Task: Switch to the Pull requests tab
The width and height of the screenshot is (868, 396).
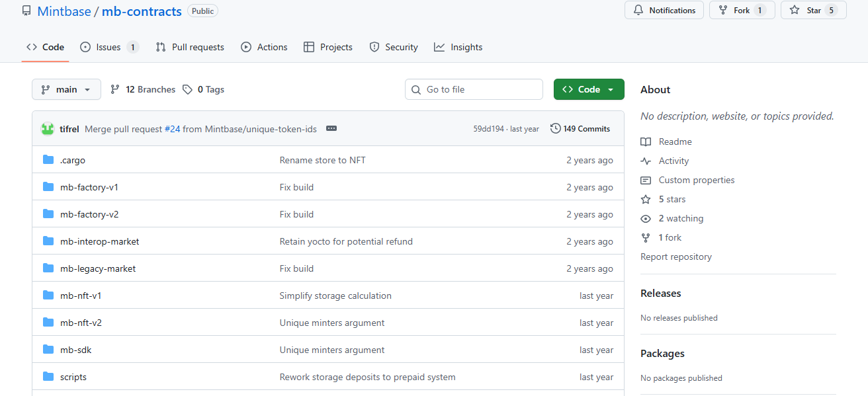Action: coord(190,47)
